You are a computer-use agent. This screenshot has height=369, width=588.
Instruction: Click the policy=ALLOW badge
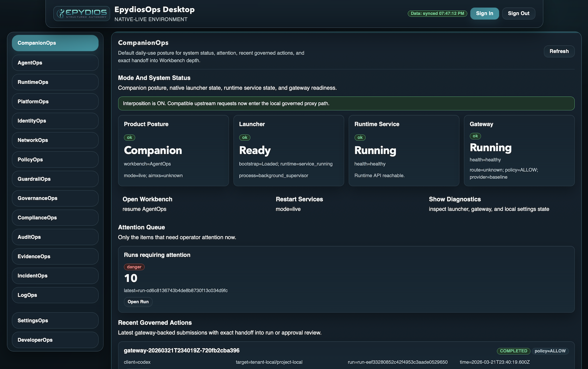pos(550,351)
